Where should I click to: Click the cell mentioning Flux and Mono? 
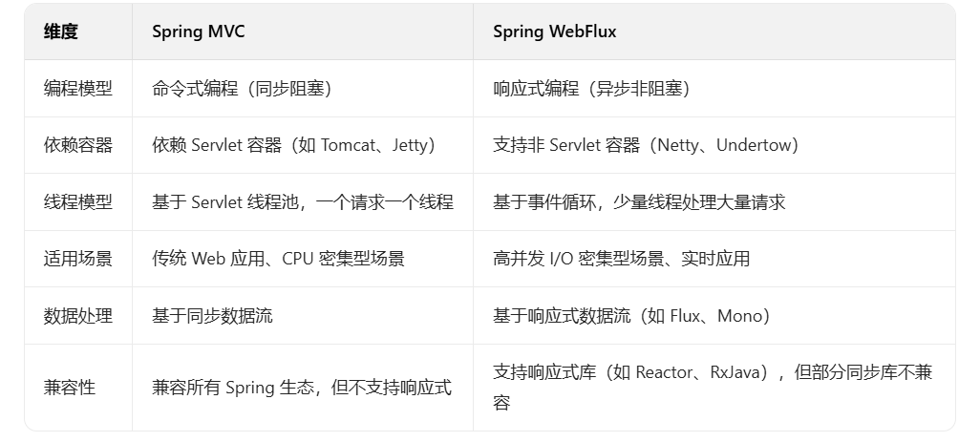tap(631, 315)
